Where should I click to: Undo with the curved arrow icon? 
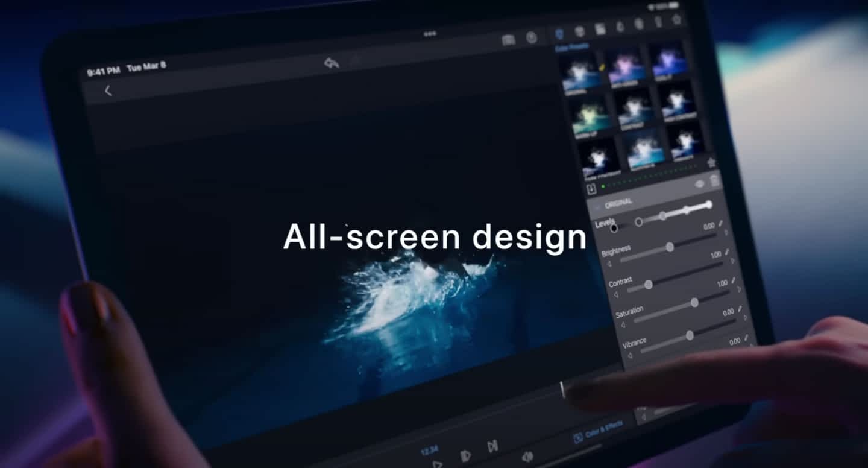[331, 63]
